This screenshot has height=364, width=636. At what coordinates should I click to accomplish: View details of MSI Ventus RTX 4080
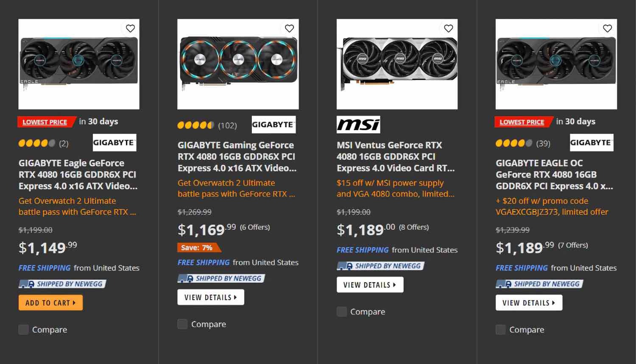point(370,285)
